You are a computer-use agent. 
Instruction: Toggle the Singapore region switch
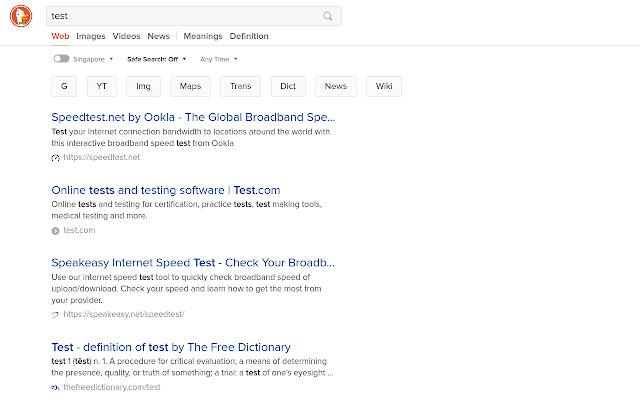click(x=61, y=59)
